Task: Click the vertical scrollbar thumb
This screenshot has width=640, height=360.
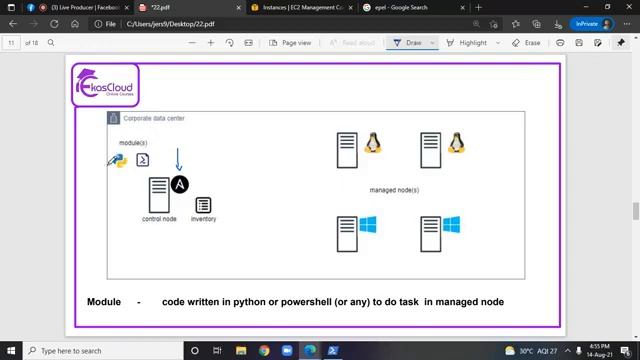Action: click(x=636, y=211)
